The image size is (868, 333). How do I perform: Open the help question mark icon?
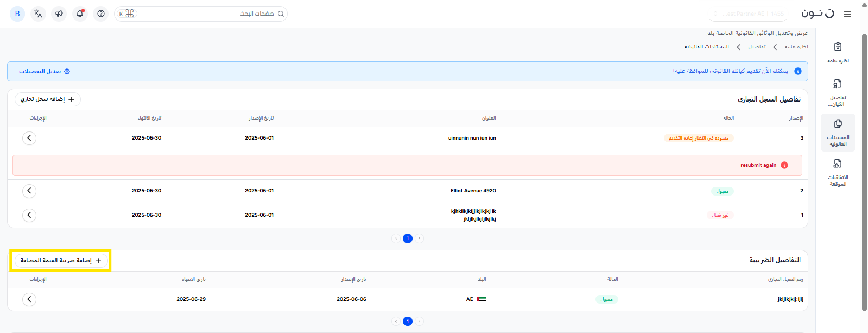coord(101,14)
